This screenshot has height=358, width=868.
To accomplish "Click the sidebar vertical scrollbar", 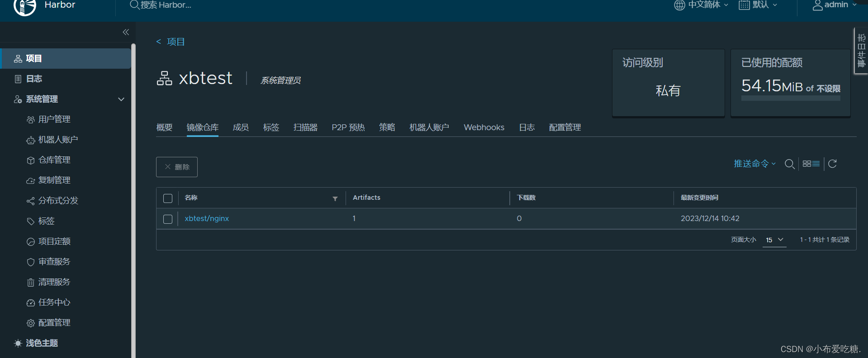I will tap(133, 201).
